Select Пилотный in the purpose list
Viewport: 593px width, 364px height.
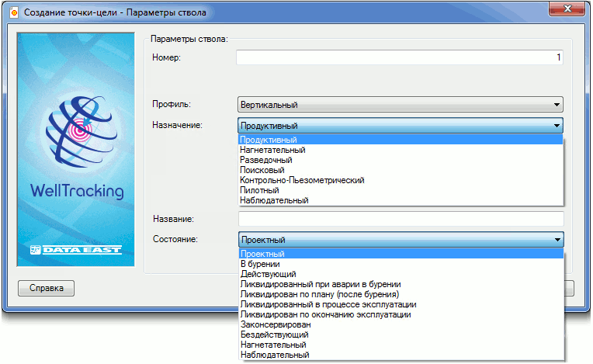[x=260, y=190]
